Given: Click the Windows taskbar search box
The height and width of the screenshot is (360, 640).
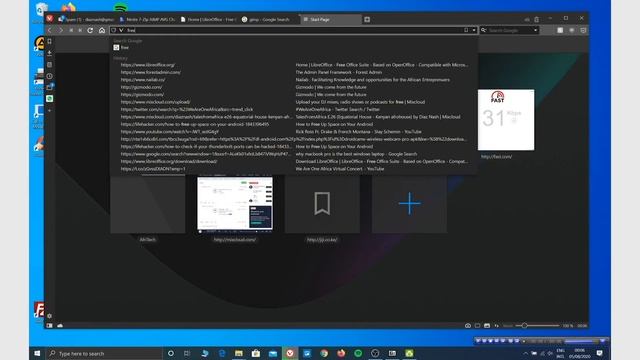Looking at the screenshot, I should tap(104, 353).
